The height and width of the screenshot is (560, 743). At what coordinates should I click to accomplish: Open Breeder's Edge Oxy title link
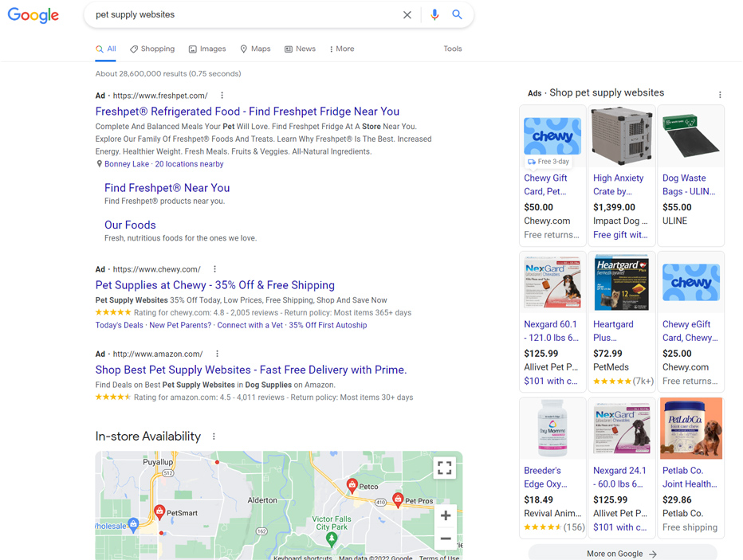click(545, 477)
